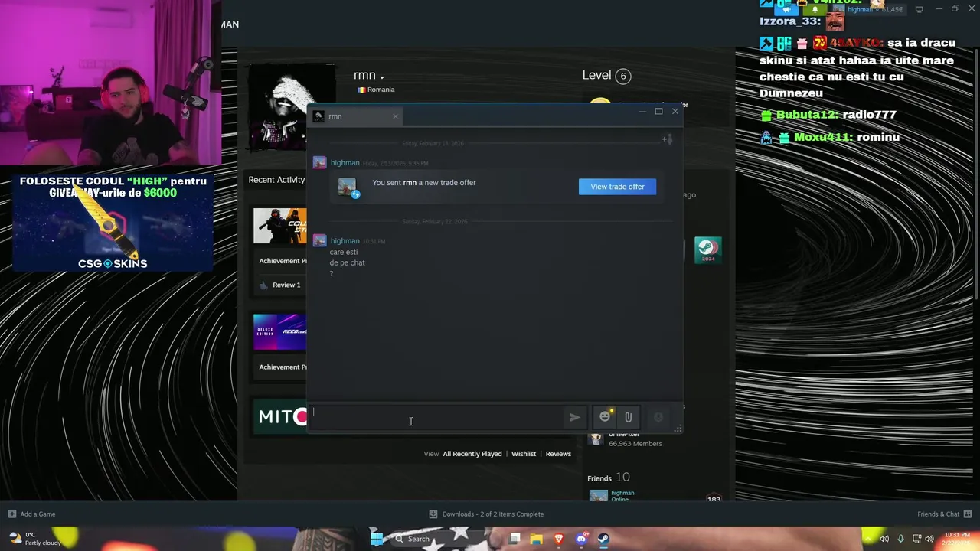This screenshot has width=980, height=551.
Task: Select the rmn chat tab
Action: (x=356, y=116)
